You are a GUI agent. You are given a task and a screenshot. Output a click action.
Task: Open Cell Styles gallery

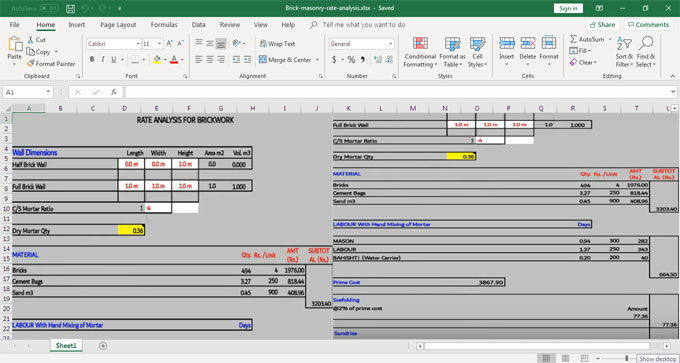point(477,52)
